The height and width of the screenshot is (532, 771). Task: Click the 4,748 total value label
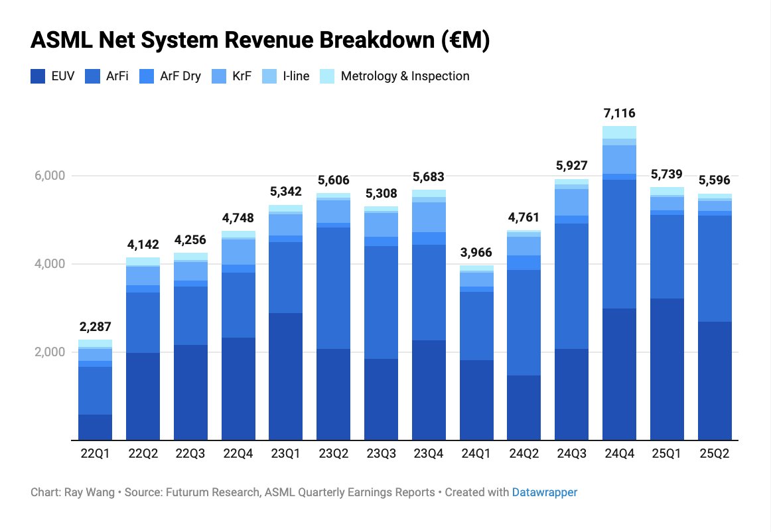coord(238,218)
